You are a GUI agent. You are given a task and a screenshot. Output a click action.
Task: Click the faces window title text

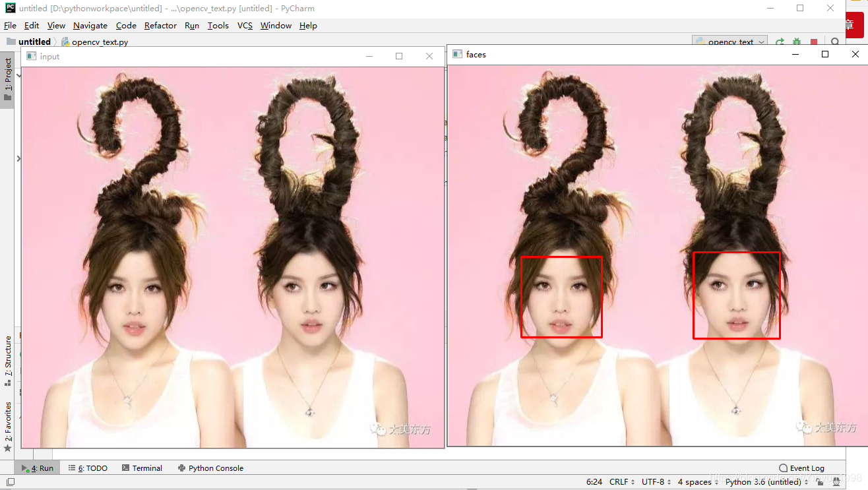click(476, 55)
